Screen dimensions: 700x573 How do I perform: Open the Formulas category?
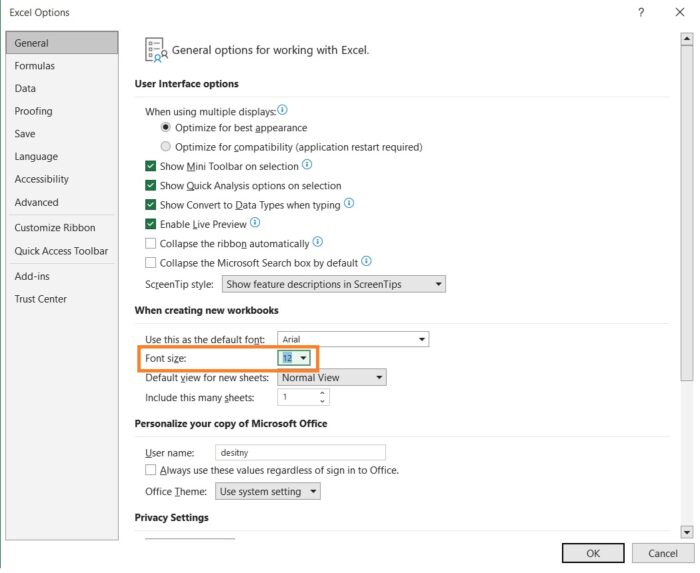[62, 66]
